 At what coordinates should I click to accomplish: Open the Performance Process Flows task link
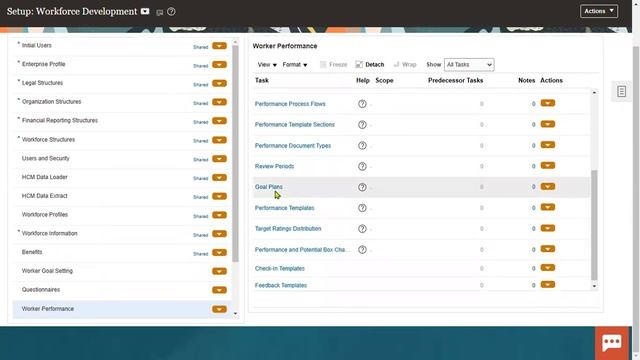tap(290, 104)
